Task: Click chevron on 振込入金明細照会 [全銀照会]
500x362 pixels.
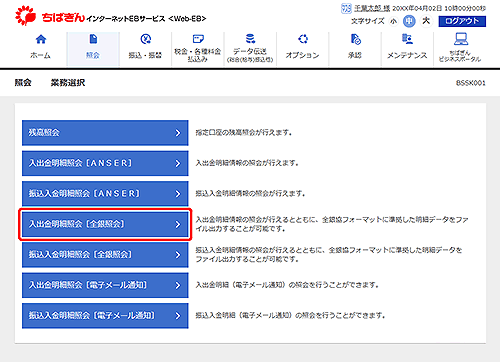Action: coord(178,255)
